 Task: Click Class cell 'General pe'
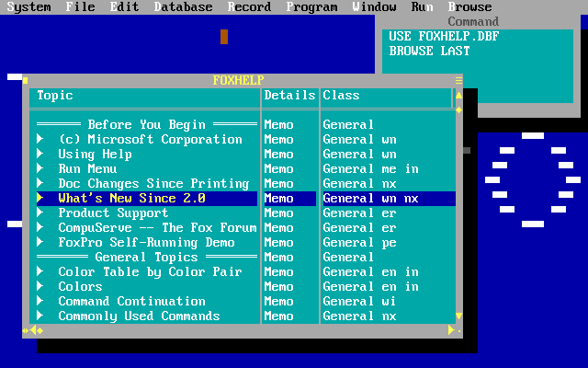point(359,243)
